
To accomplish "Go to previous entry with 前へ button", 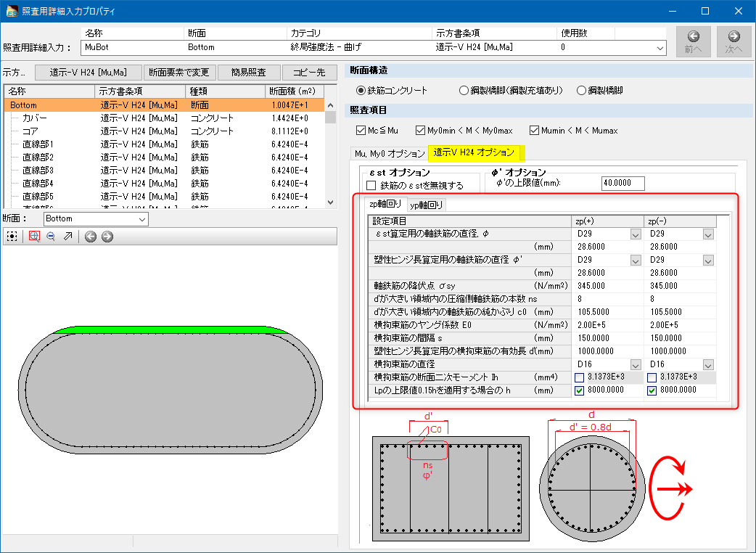I will 694,42.
